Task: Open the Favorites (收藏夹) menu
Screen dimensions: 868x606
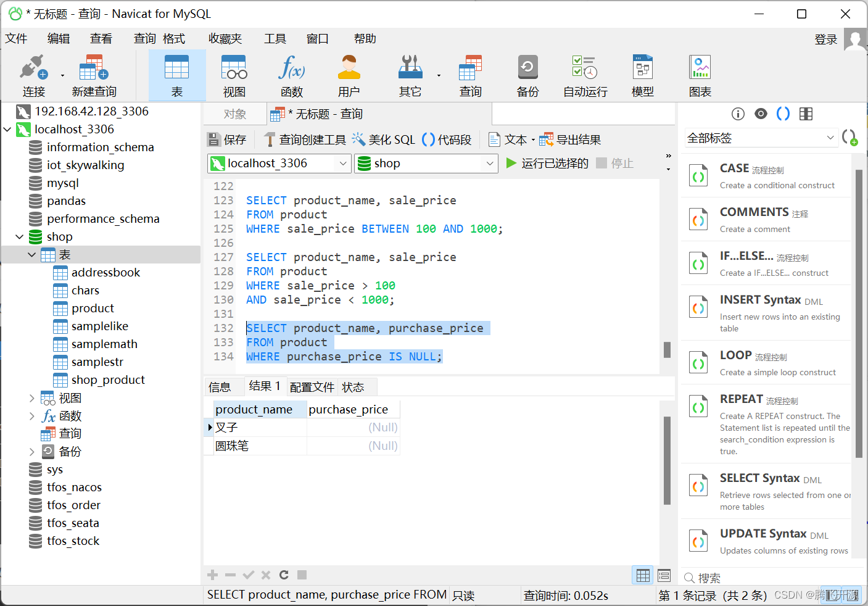Action: pyautogui.click(x=225, y=39)
